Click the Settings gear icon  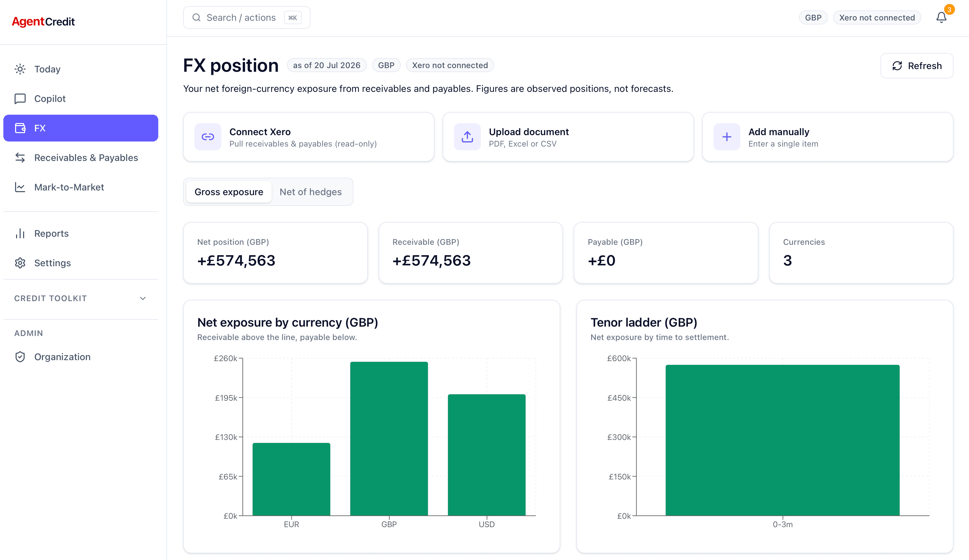pyautogui.click(x=20, y=263)
